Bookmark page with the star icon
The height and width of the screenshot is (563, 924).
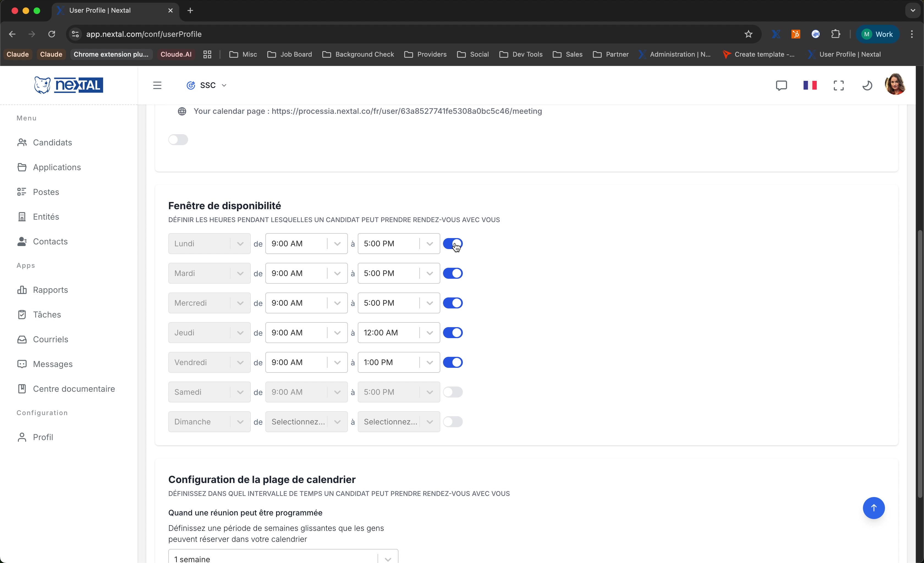(749, 34)
